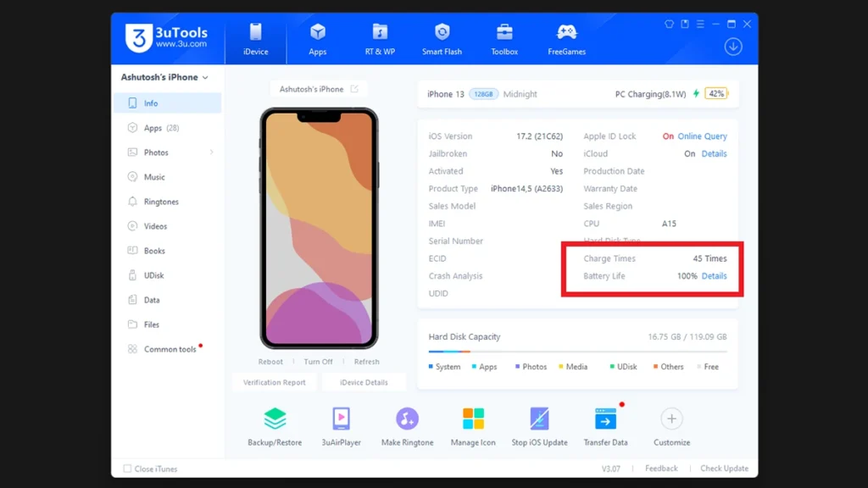
Task: Click the 3uTools logo
Action: (166, 37)
